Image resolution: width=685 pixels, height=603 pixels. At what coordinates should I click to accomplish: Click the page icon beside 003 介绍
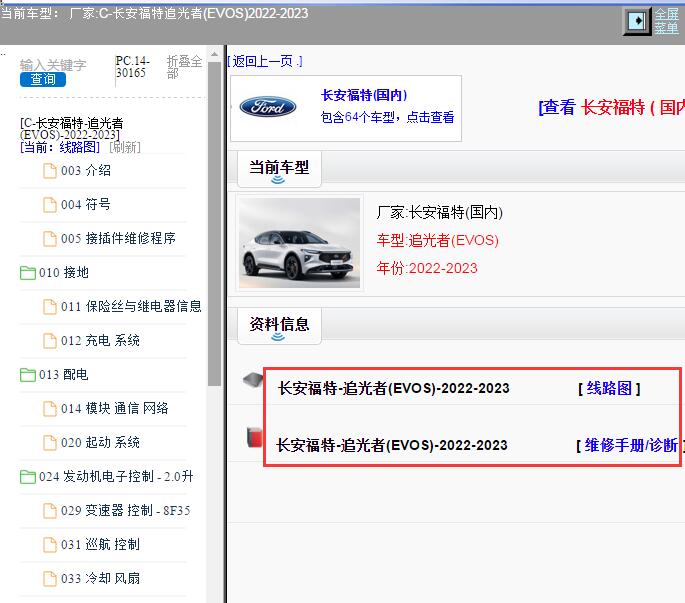[50, 171]
